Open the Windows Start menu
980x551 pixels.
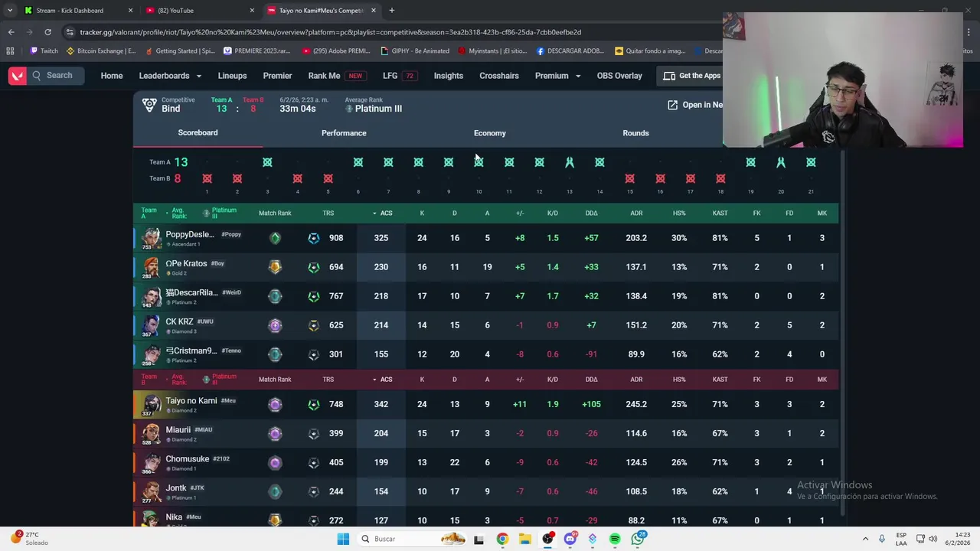[343, 539]
